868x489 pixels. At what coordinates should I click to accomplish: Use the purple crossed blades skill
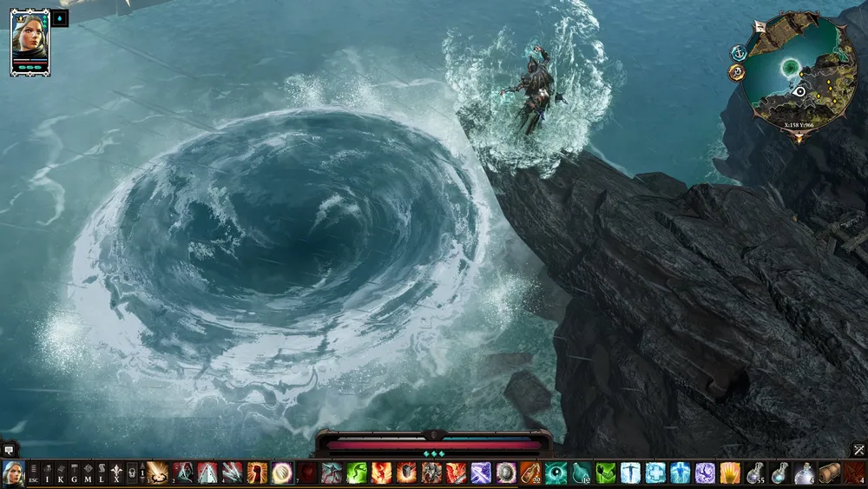coord(482,473)
